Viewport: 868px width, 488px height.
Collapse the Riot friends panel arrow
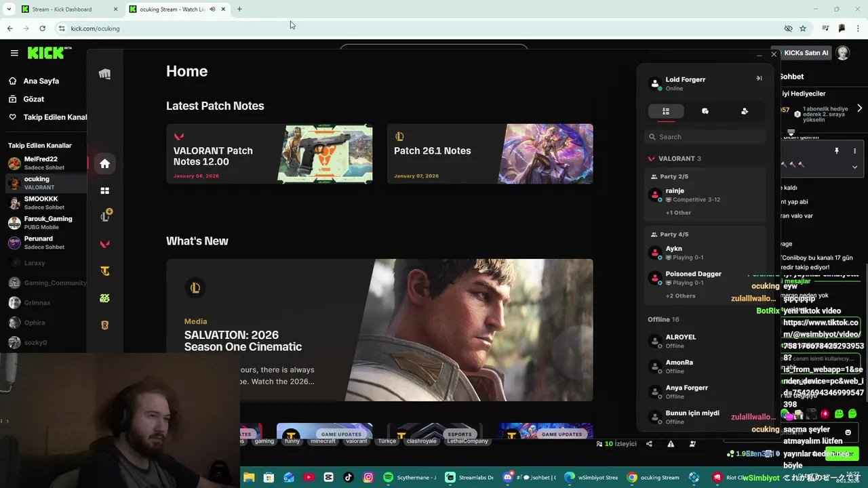(759, 79)
